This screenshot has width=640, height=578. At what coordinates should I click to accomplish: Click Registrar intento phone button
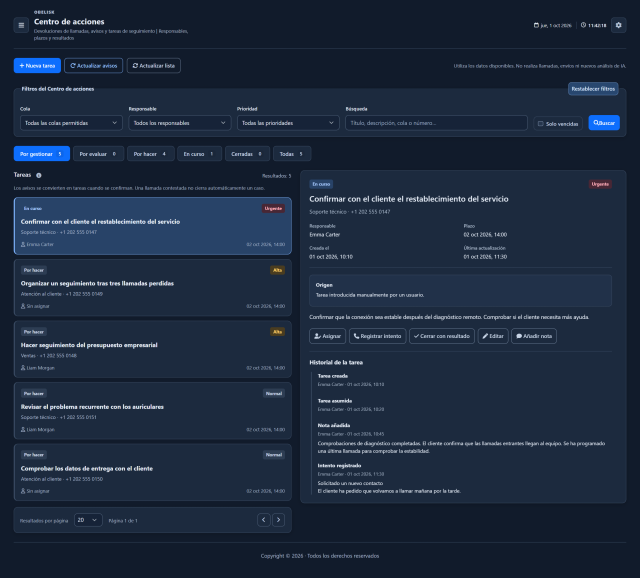pos(378,336)
